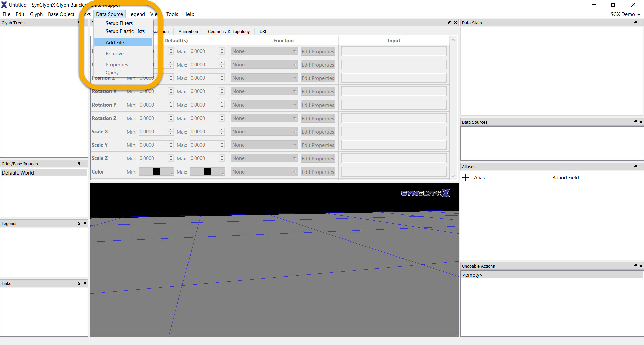Viewport: 644px width, 345px height.
Task: Close the Legends panel
Action: pos(85,223)
